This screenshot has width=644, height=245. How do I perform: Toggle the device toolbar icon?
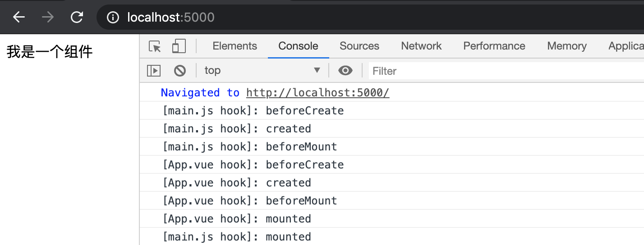click(x=179, y=46)
